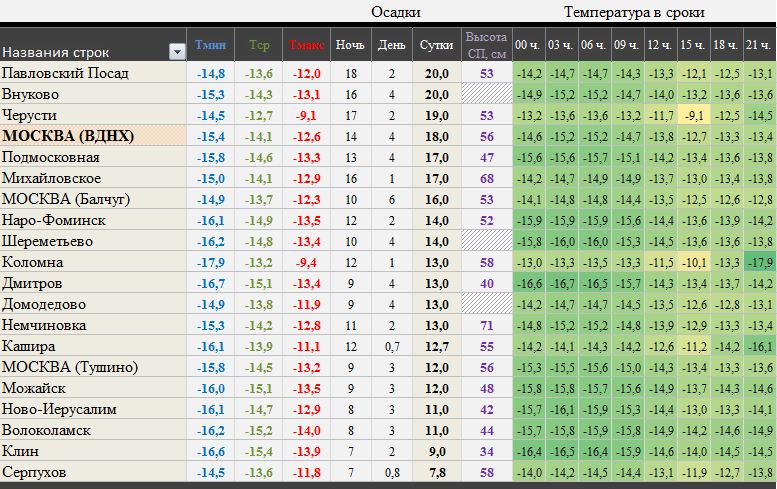
Task: Click the Температура в сроки heading
Action: click(x=634, y=12)
